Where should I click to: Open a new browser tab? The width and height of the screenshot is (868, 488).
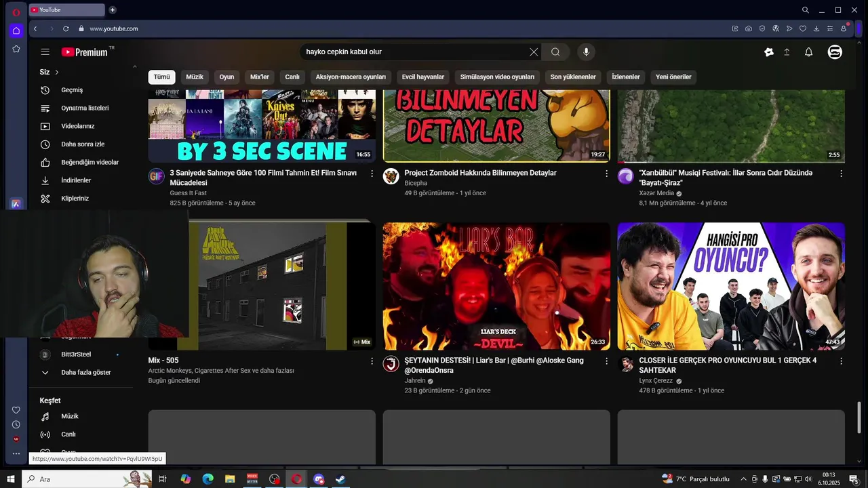pos(113,9)
